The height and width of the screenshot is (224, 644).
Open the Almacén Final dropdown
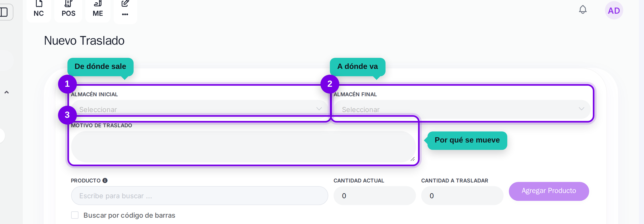pyautogui.click(x=462, y=109)
